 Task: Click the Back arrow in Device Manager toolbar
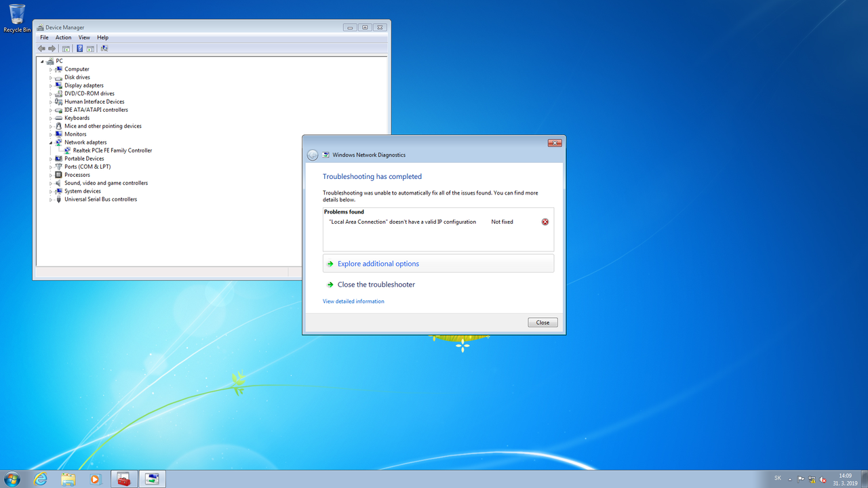click(x=42, y=49)
